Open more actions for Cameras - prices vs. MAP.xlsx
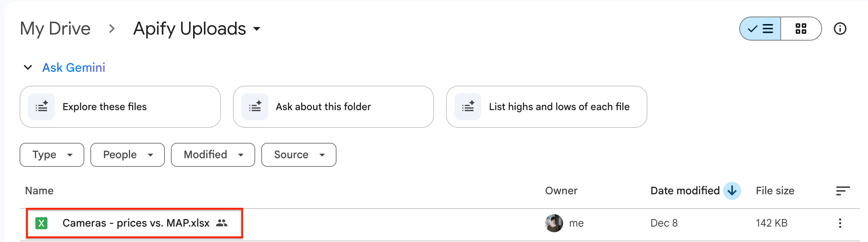This screenshot has width=868, height=242. pos(840,222)
